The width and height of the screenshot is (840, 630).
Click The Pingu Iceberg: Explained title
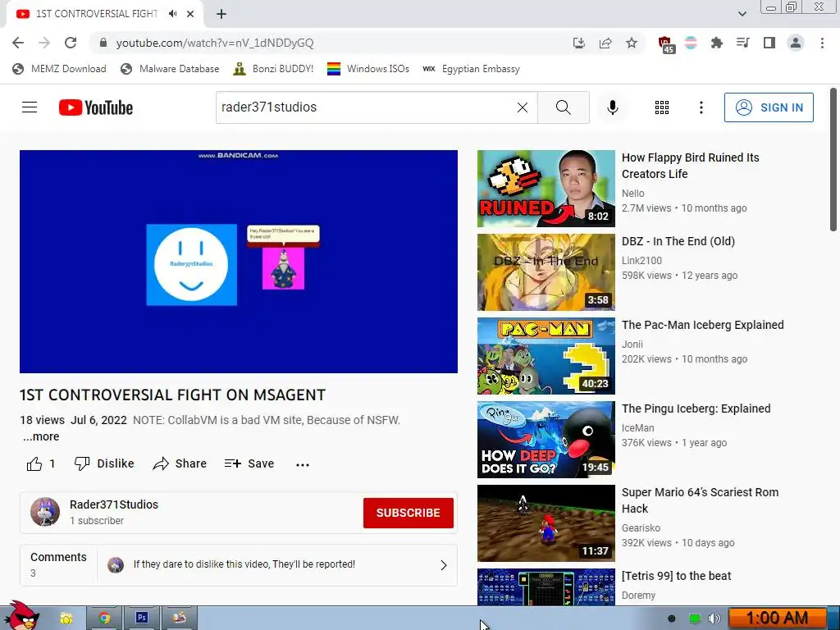696,409
